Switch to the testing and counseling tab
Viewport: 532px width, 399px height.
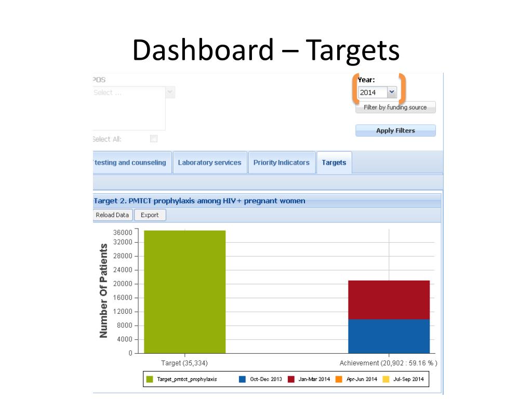point(131,163)
